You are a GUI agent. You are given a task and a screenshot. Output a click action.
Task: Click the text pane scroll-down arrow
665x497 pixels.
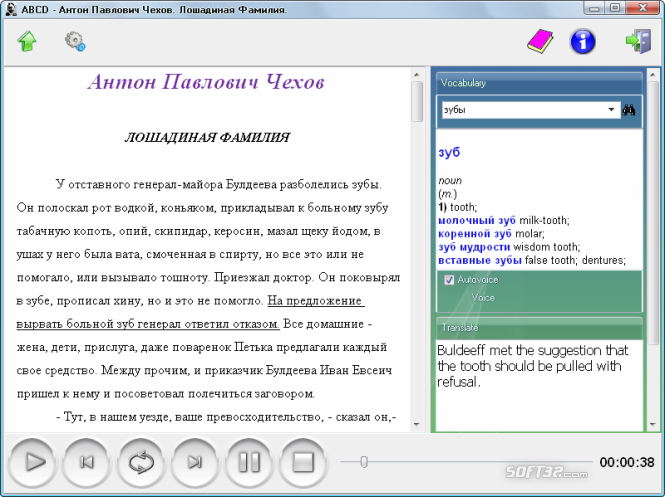(417, 424)
